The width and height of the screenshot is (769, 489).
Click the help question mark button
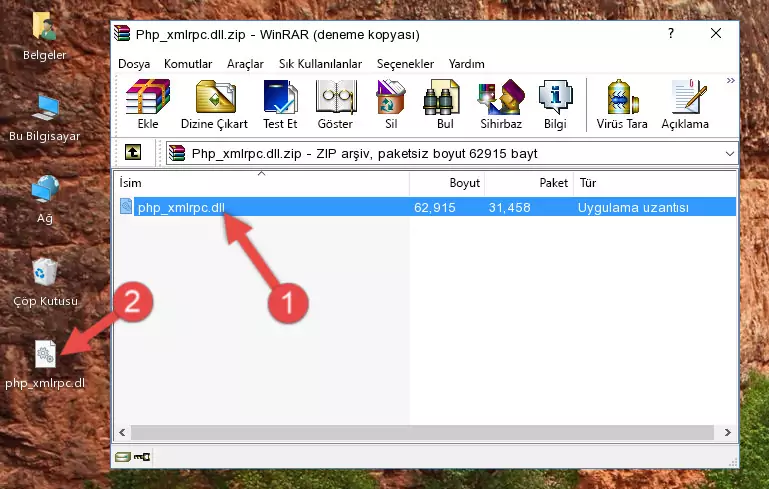click(x=671, y=33)
